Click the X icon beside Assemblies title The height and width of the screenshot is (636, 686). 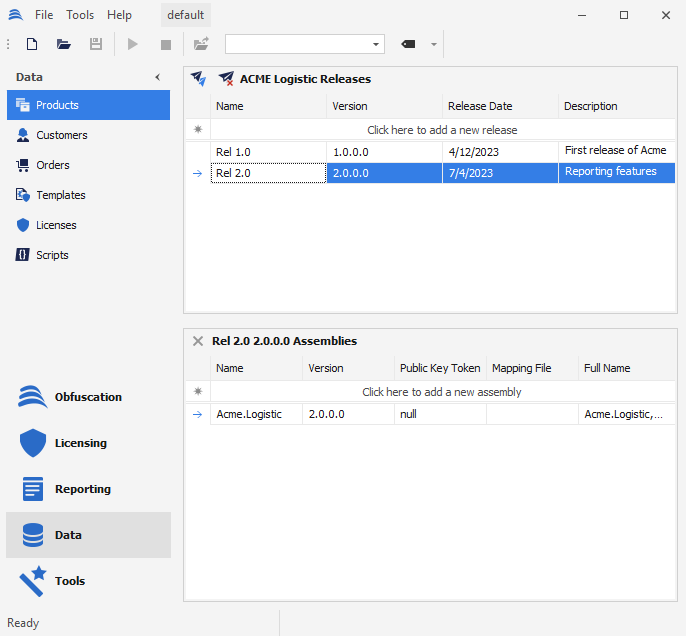tap(198, 341)
